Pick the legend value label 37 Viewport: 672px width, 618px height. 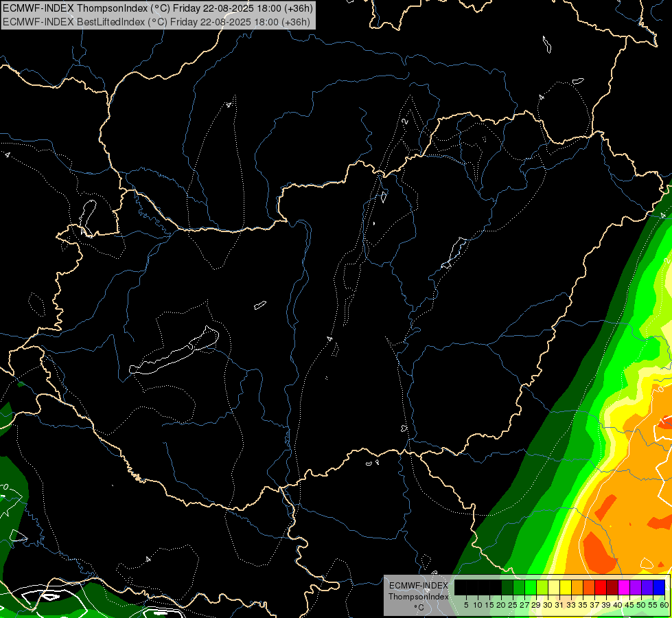pos(595,605)
